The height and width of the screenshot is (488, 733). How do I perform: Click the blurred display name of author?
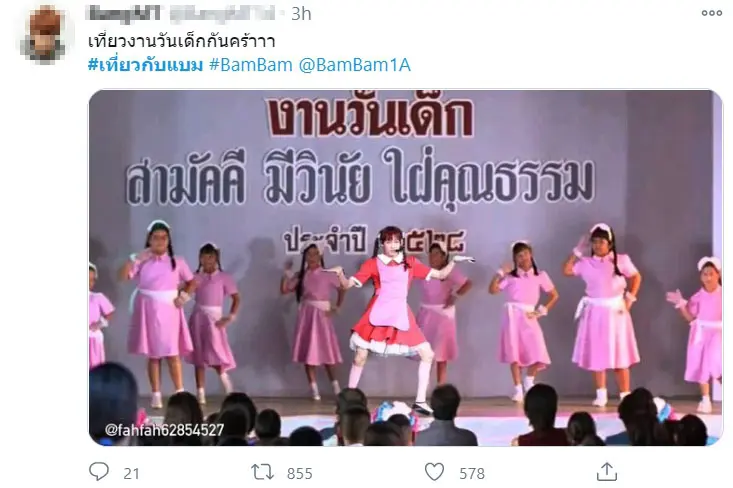point(124,14)
